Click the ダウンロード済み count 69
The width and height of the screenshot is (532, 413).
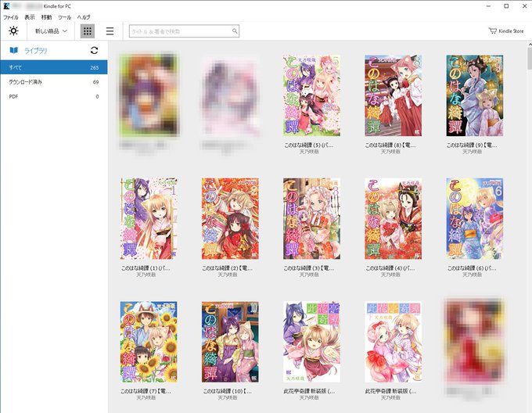pyautogui.click(x=96, y=82)
